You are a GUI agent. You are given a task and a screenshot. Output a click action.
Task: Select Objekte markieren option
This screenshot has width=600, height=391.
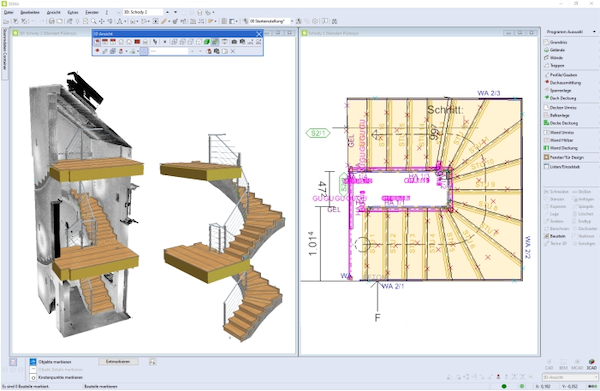tap(55, 362)
